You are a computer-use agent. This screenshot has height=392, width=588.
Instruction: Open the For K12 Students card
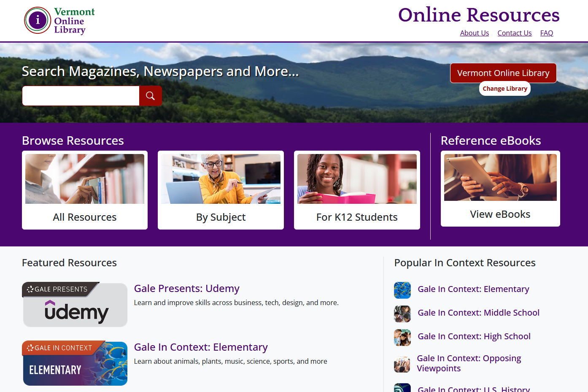point(357,190)
